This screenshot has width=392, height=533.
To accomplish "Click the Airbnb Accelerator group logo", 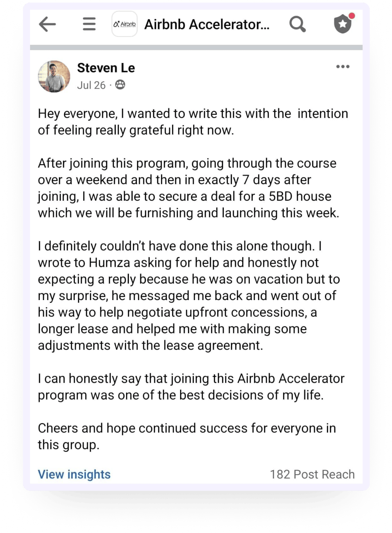I will coord(124,24).
